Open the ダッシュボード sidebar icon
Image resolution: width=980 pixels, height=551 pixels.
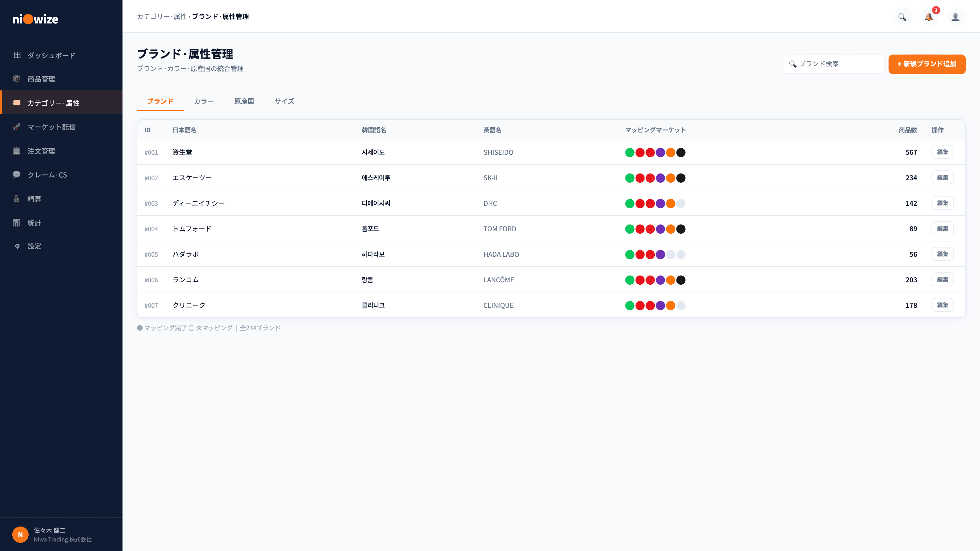pyautogui.click(x=17, y=55)
